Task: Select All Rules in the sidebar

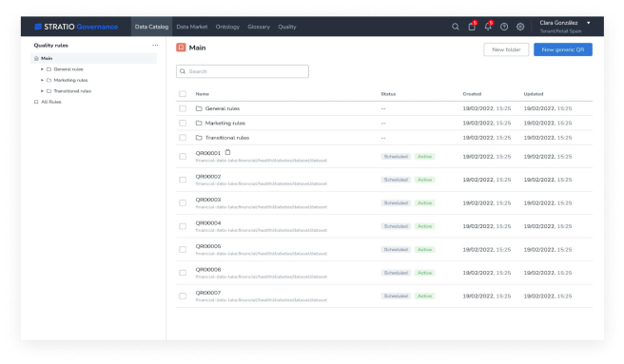Action: click(51, 102)
